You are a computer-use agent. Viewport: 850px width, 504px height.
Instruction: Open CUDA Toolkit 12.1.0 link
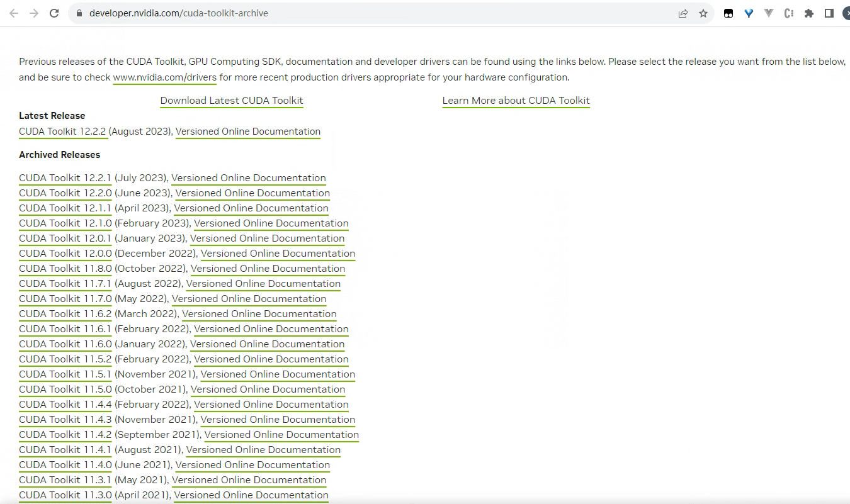(x=65, y=223)
